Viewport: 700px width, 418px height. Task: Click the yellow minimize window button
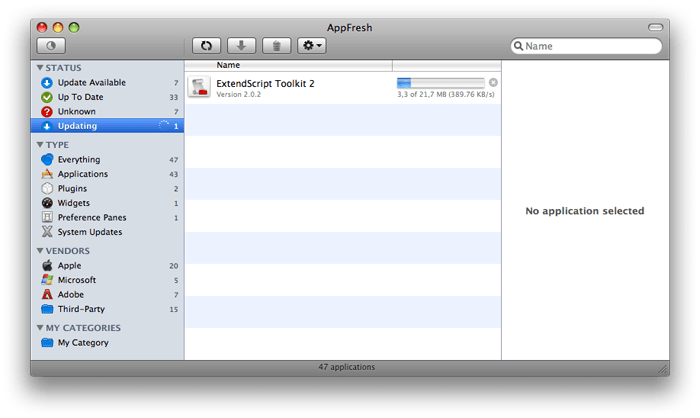point(58,28)
